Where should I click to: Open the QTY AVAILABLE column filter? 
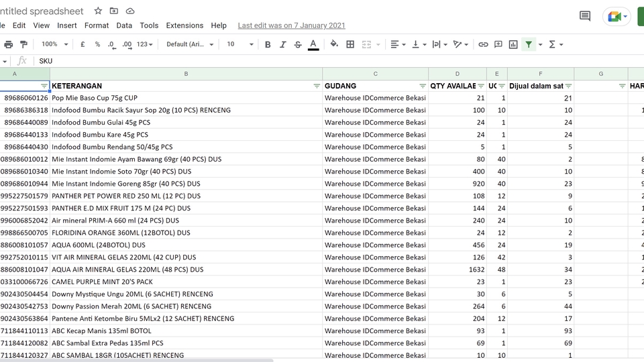click(481, 86)
